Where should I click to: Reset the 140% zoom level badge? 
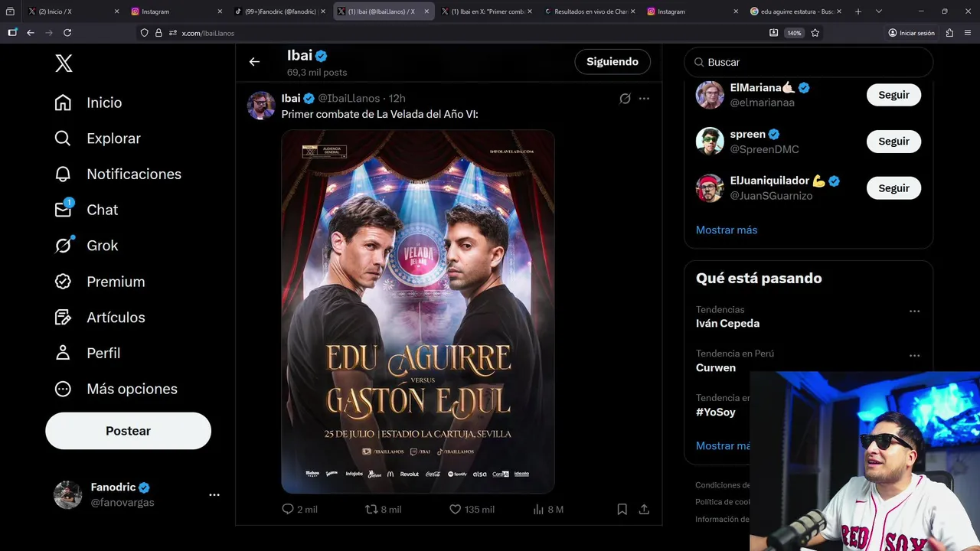794,33
